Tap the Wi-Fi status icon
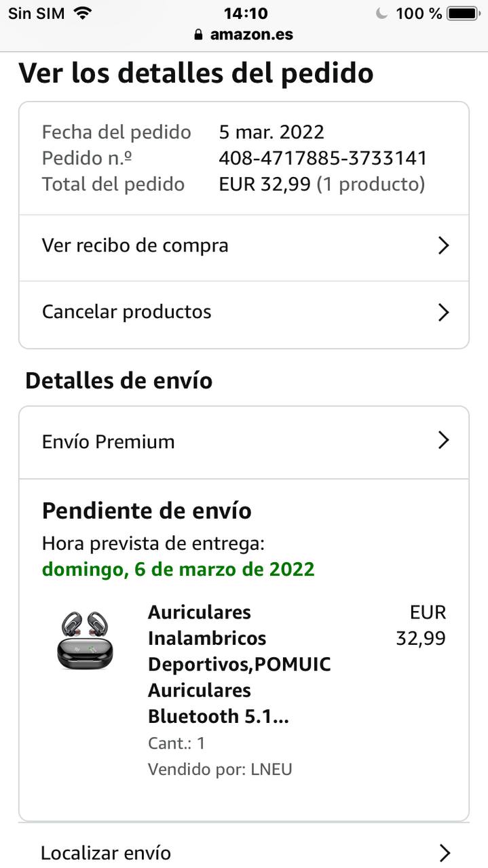 coord(82,13)
